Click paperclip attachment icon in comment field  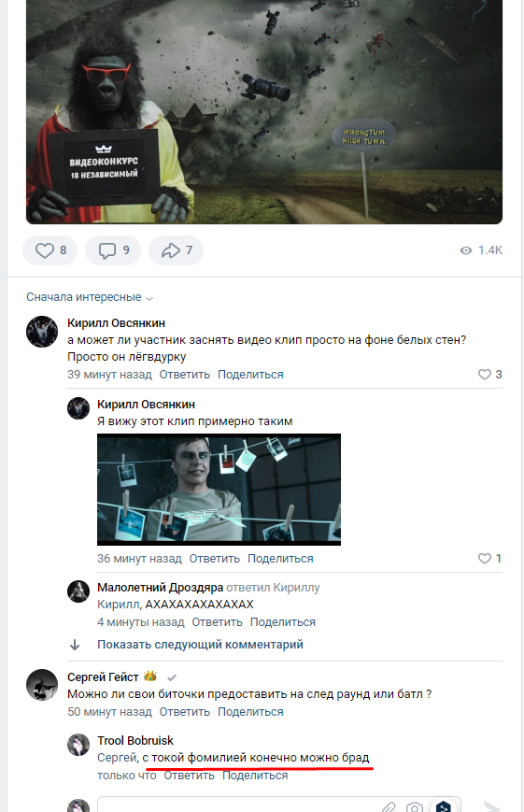389,806
